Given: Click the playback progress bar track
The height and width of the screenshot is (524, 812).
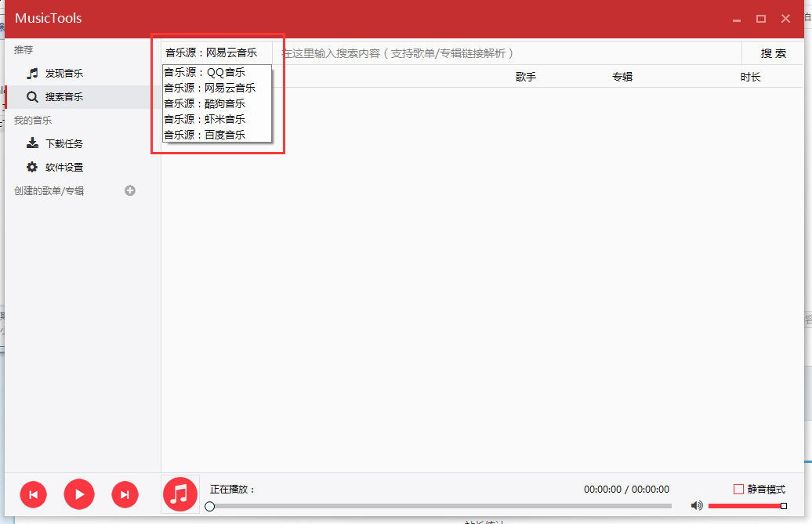Looking at the screenshot, I should [440, 507].
